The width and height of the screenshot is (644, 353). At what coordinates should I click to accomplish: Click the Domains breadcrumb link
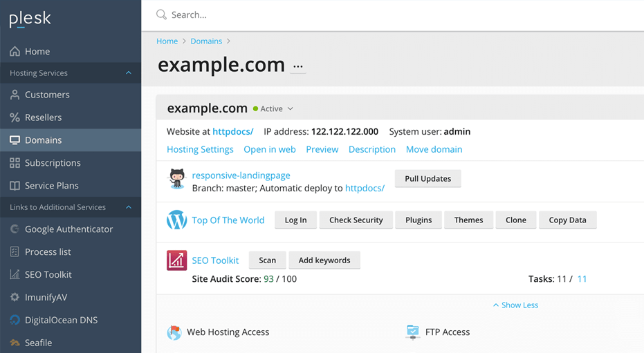pos(206,41)
